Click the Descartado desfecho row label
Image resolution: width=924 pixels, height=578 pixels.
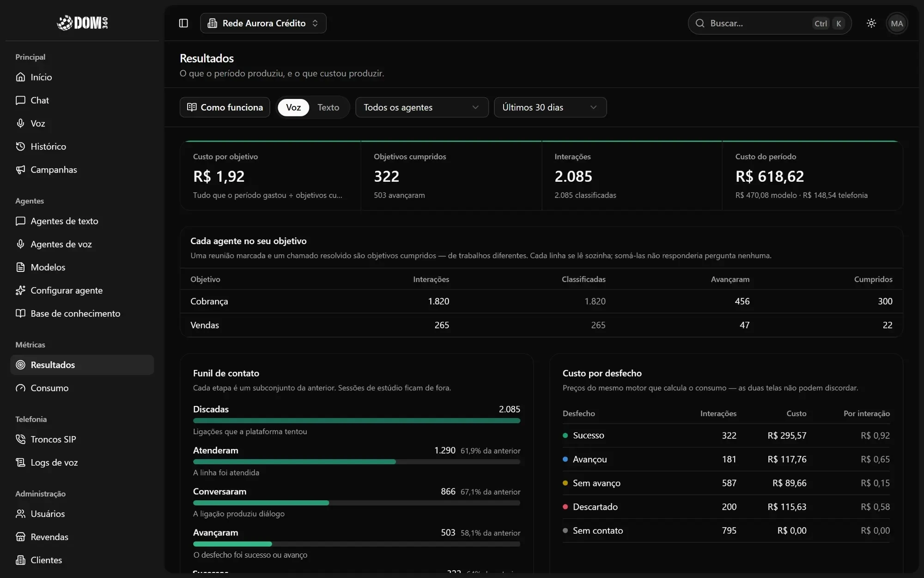click(595, 507)
